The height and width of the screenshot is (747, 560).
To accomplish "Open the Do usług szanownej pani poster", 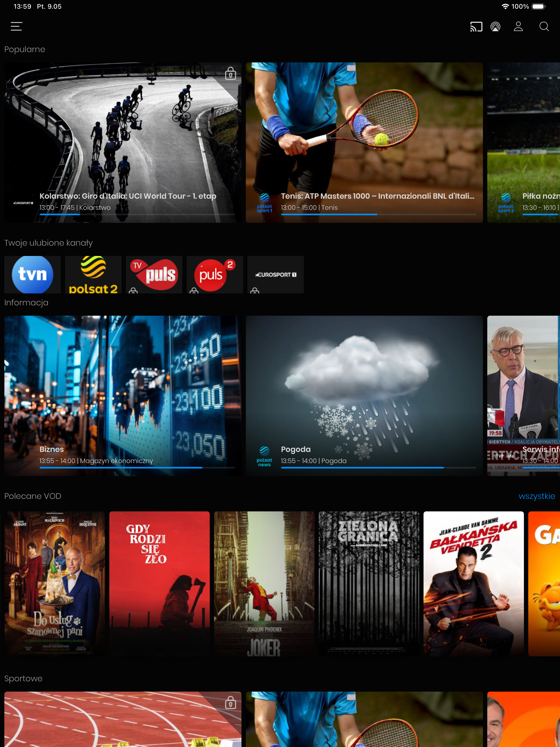I will tap(55, 584).
